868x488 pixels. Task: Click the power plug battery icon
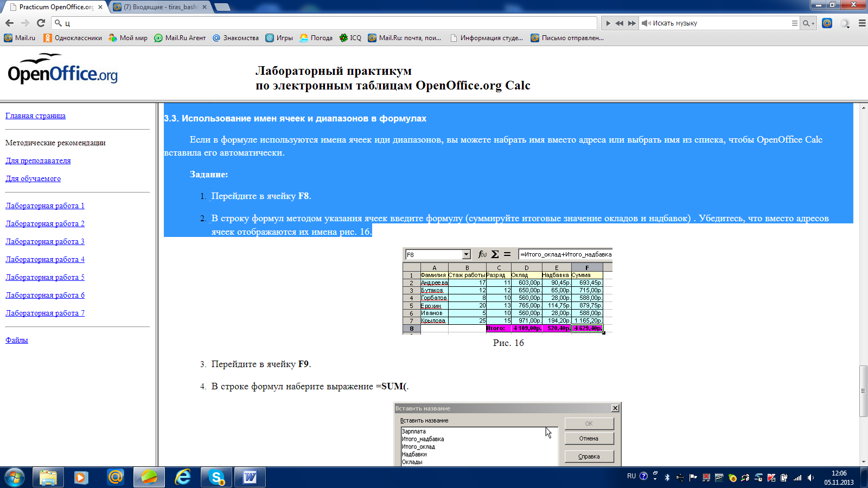[x=784, y=477]
